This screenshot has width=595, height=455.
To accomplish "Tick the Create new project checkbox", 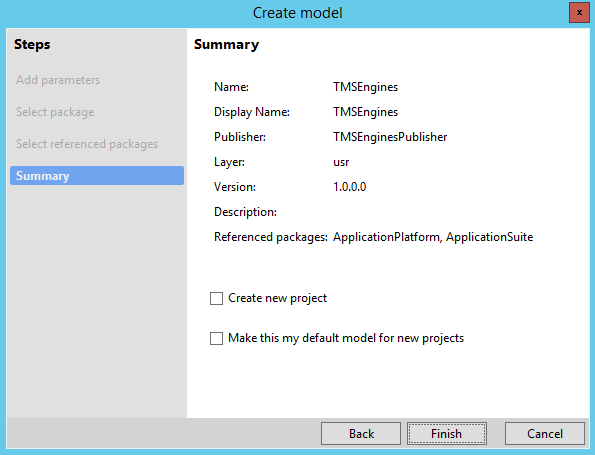I will (x=216, y=298).
